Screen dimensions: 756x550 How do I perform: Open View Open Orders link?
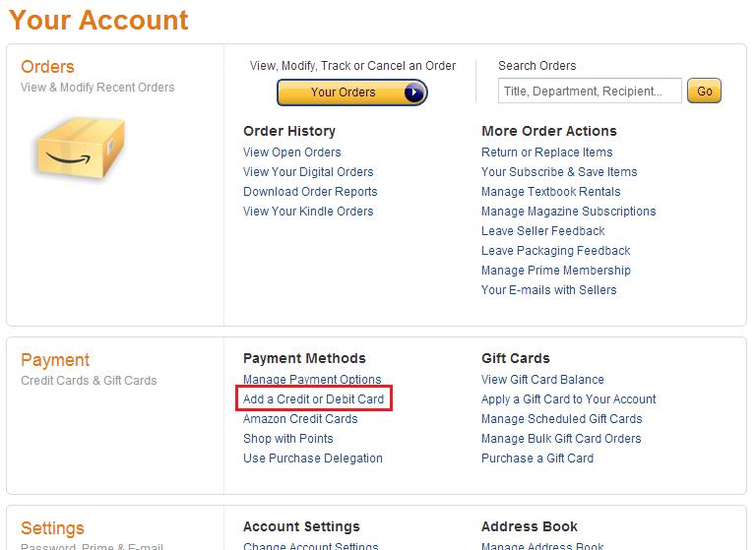pyautogui.click(x=292, y=153)
